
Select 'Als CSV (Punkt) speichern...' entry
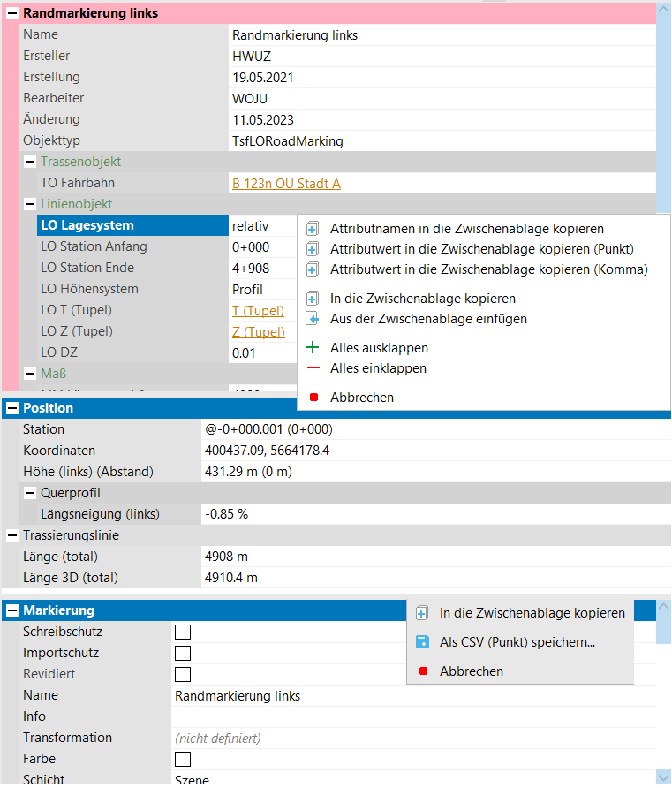click(x=517, y=642)
